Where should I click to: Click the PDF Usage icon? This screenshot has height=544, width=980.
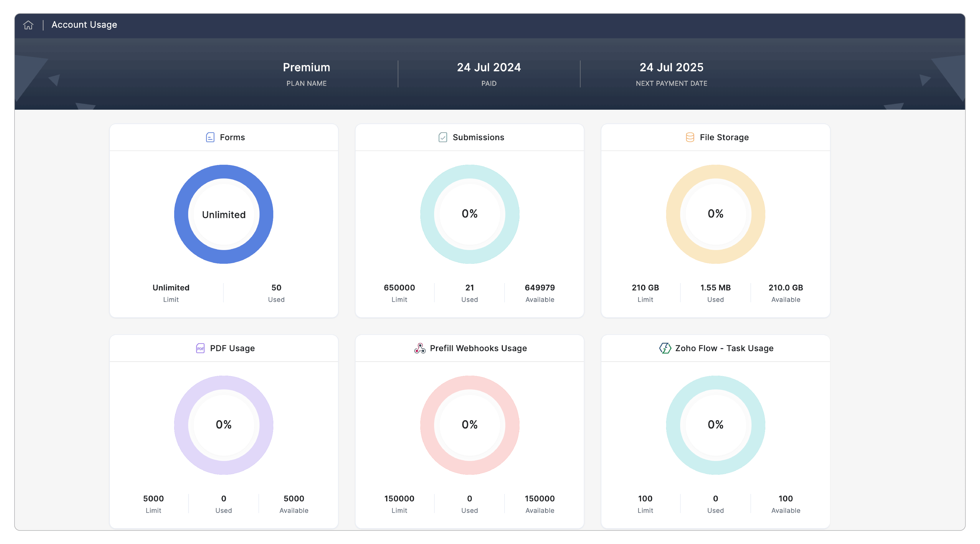pyautogui.click(x=200, y=348)
